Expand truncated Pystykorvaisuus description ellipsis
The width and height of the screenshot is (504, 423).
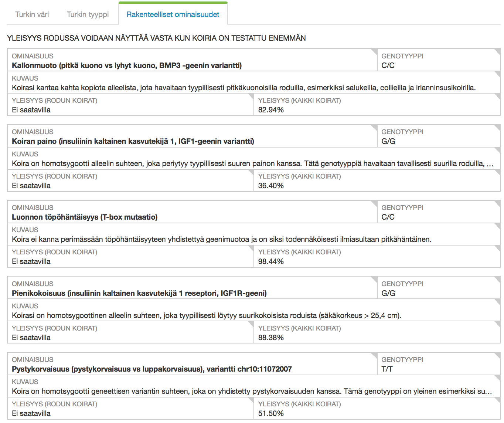[489, 392]
